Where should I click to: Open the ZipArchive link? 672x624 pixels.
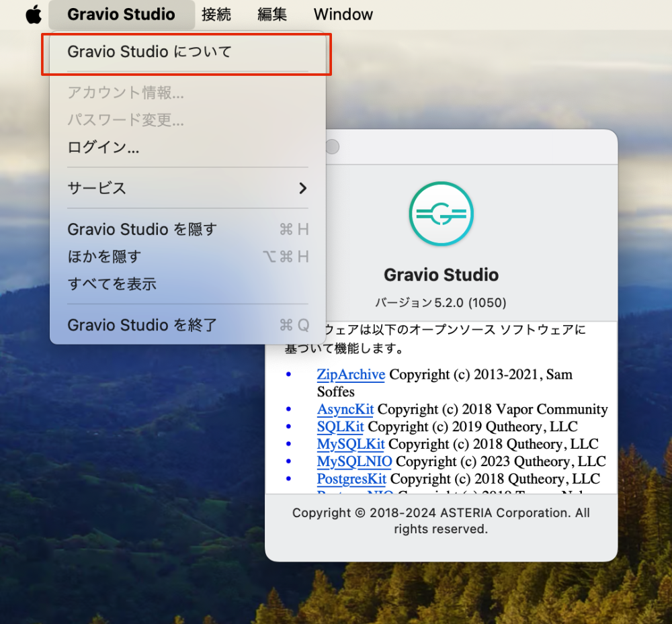click(351, 374)
